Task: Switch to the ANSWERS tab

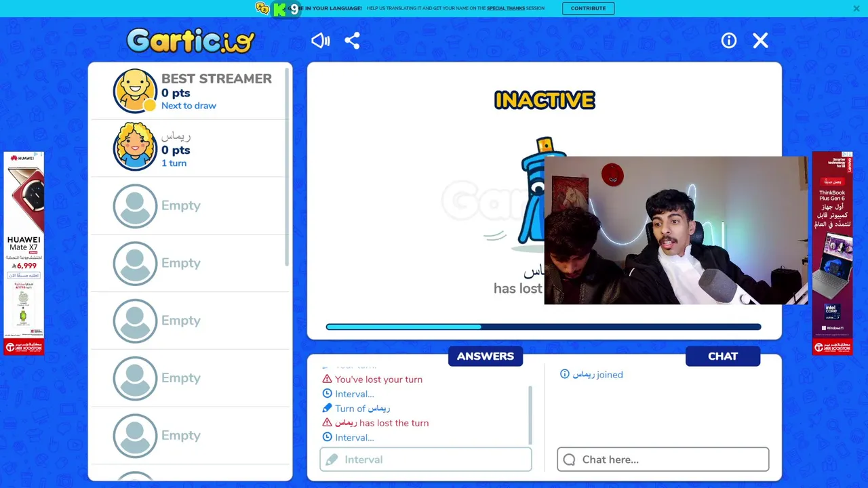Action: point(486,356)
